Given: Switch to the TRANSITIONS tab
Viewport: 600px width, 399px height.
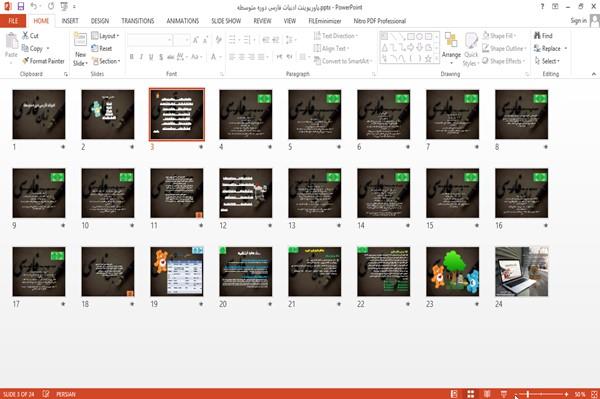Looking at the screenshot, I should click(138, 21).
